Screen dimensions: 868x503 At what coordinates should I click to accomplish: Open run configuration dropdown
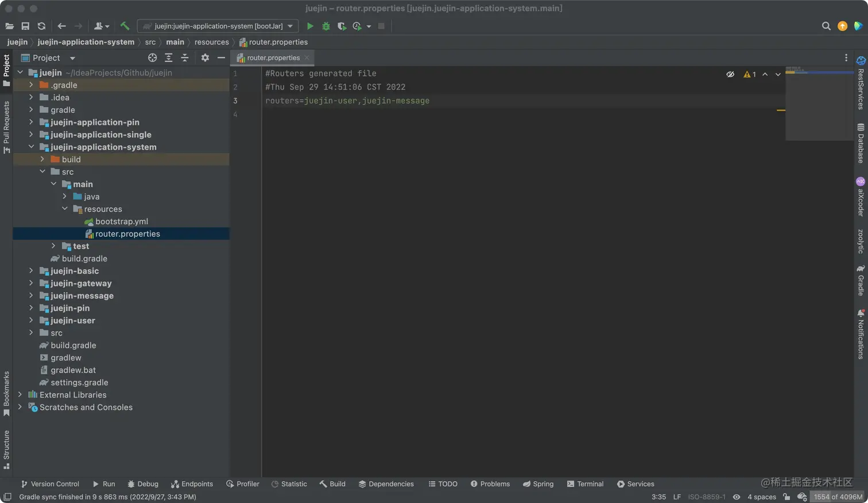[218, 26]
